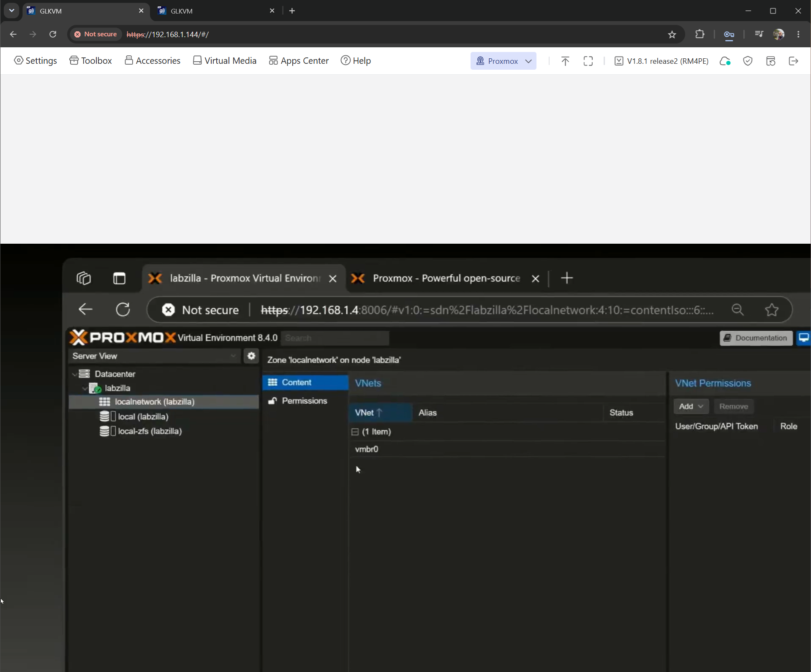
Task: Open a new Chrome tab
Action: coord(292,11)
